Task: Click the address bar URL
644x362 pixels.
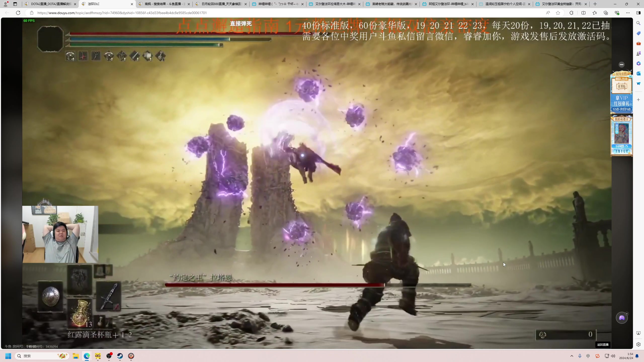Action: click(x=122, y=13)
